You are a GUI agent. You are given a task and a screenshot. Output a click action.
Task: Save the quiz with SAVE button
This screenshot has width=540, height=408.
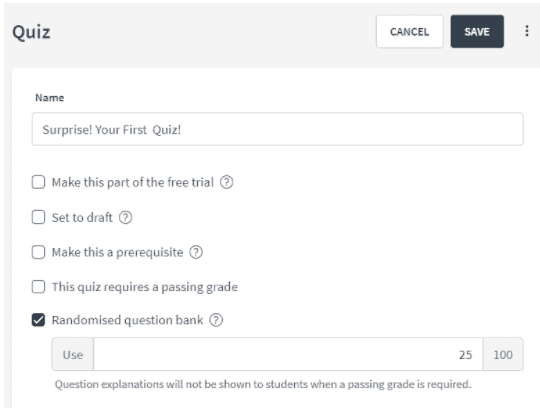pos(477,31)
